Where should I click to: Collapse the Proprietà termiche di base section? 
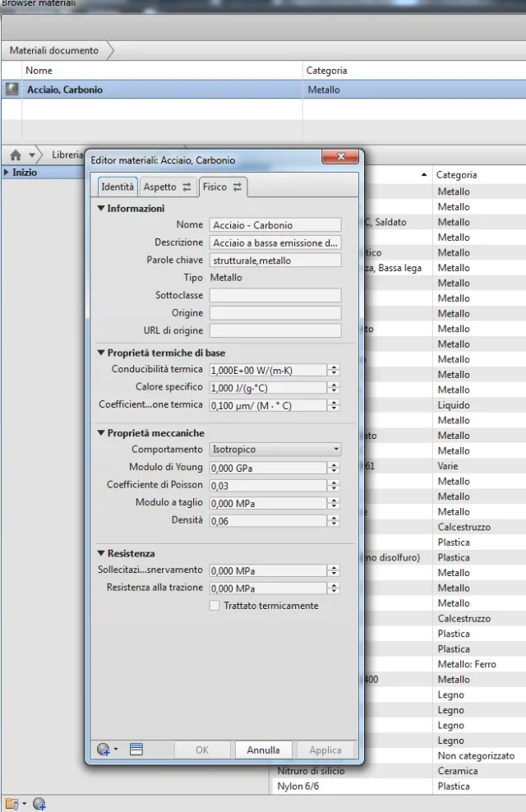coord(101,353)
